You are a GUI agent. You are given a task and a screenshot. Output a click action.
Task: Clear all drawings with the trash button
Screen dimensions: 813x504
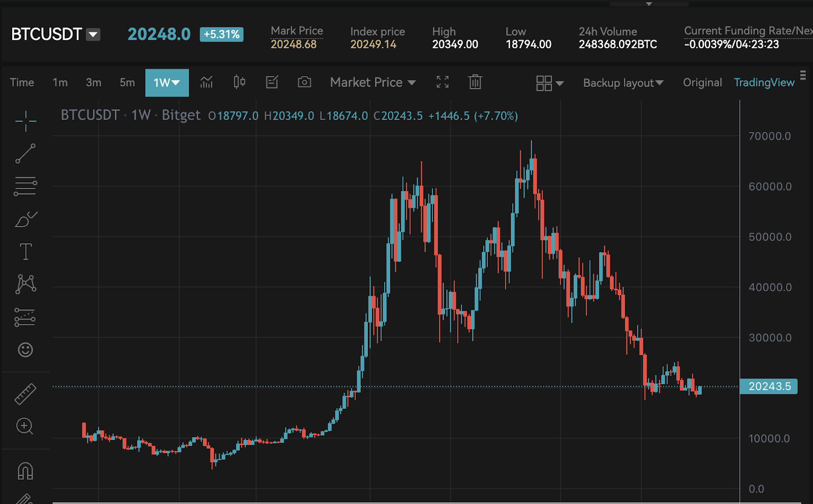(475, 81)
